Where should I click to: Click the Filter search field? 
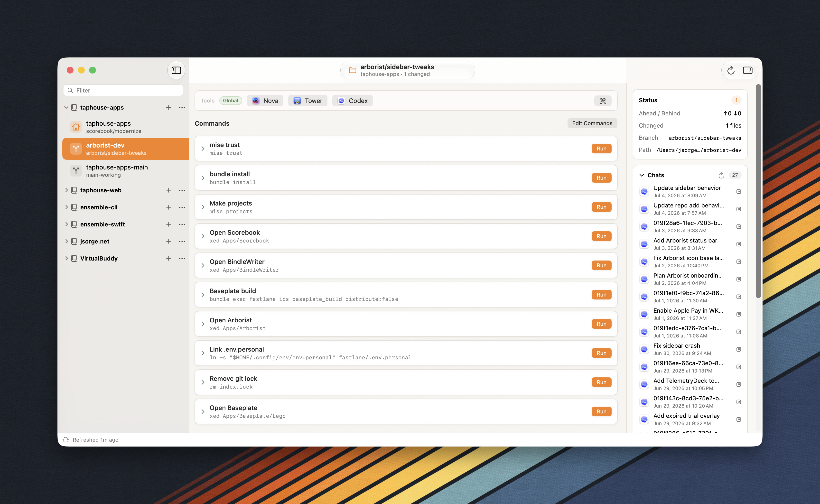pyautogui.click(x=123, y=90)
